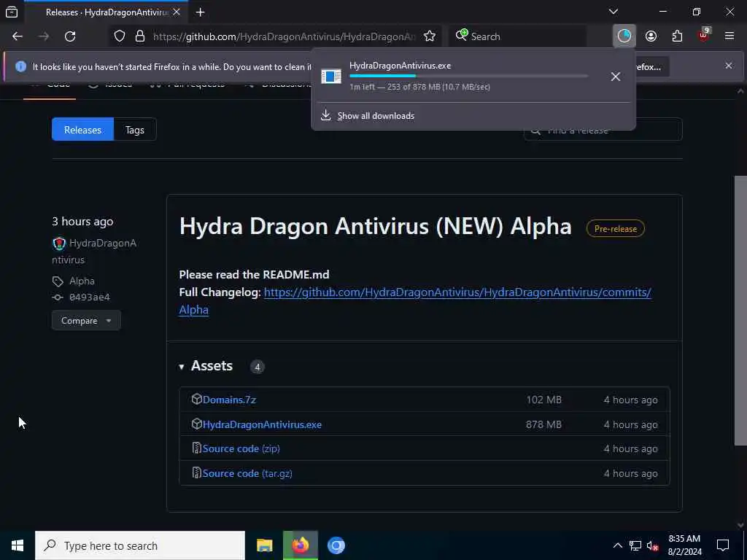The height and width of the screenshot is (560, 747).
Task: Click the zip file icon beside Source code (zip)
Action: 196,448
